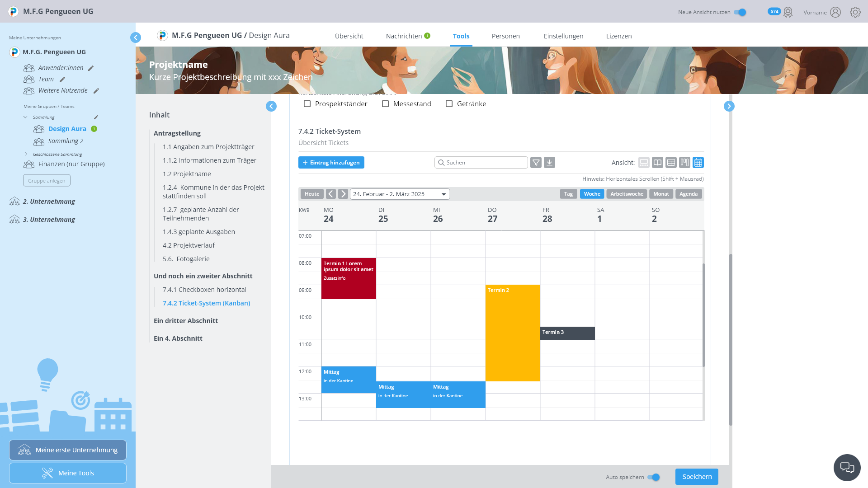
Task: Go to previous week arrow
Action: [331, 194]
